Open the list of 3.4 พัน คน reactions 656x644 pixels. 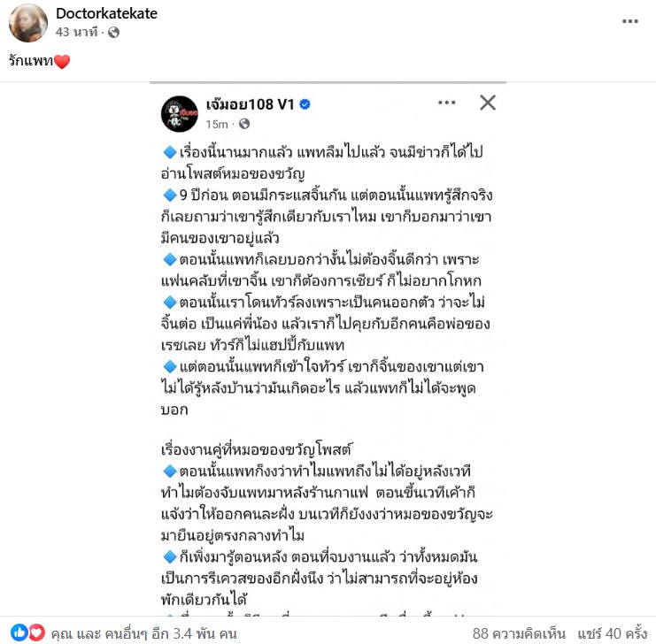(144, 633)
